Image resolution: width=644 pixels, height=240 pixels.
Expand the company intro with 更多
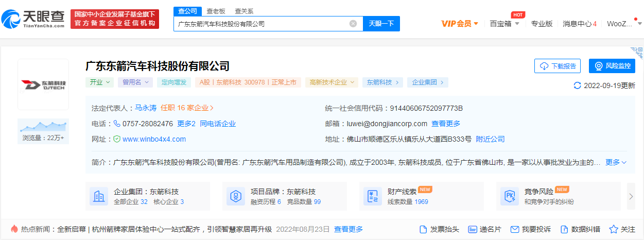616,162
